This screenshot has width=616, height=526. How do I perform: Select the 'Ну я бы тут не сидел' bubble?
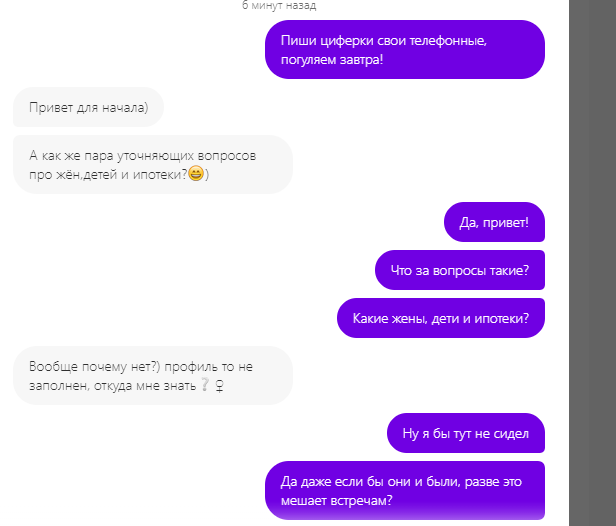466,433
